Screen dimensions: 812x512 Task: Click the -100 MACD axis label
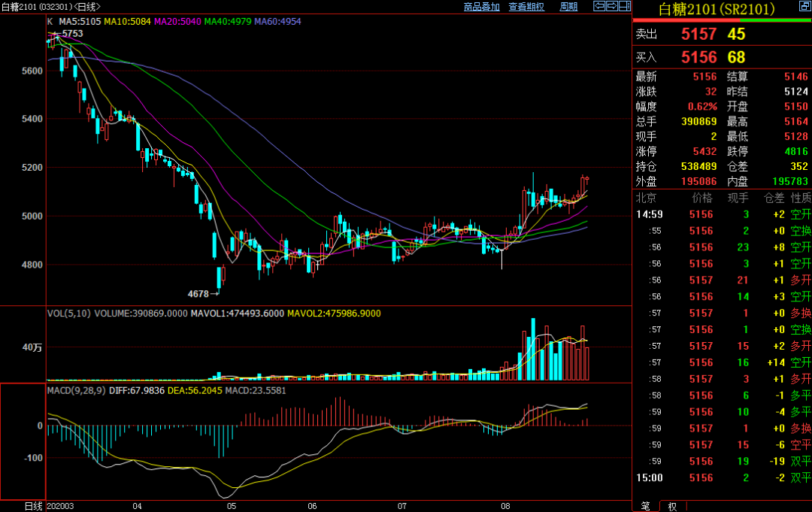coord(33,458)
